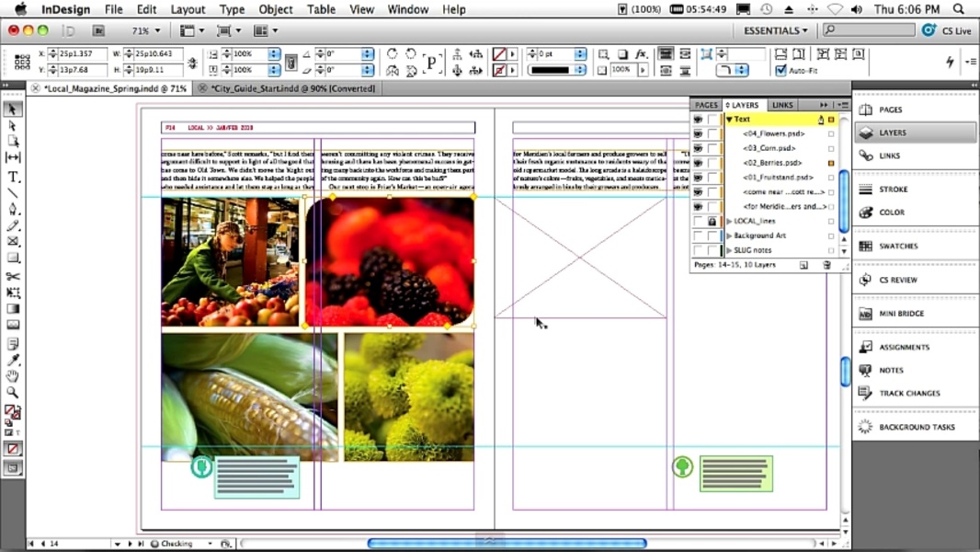Open the Object menu
Image resolution: width=980 pixels, height=552 pixels.
click(275, 9)
